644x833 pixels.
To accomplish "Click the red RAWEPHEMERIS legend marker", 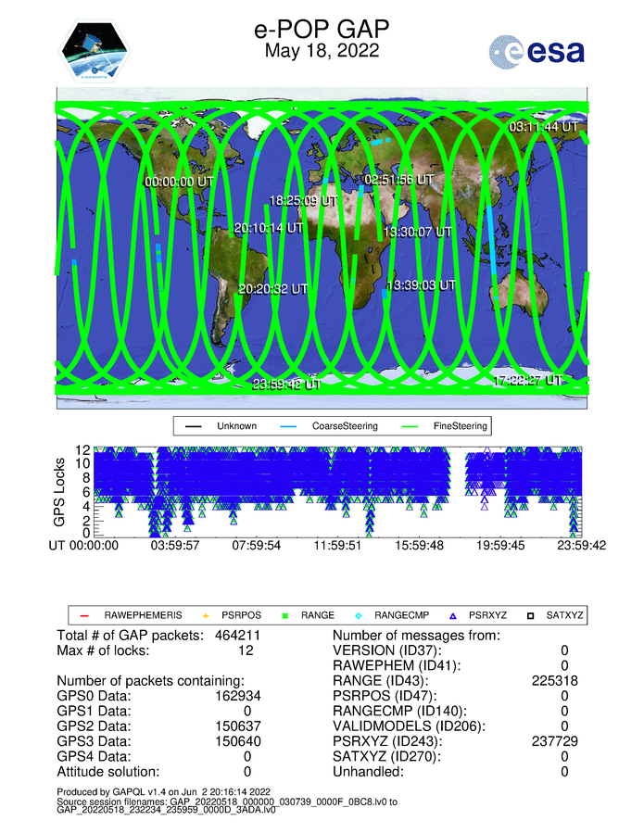I will (x=84, y=614).
